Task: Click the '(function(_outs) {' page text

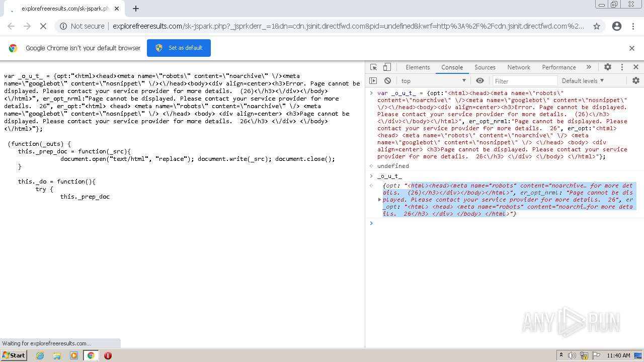Action: tap(40, 144)
